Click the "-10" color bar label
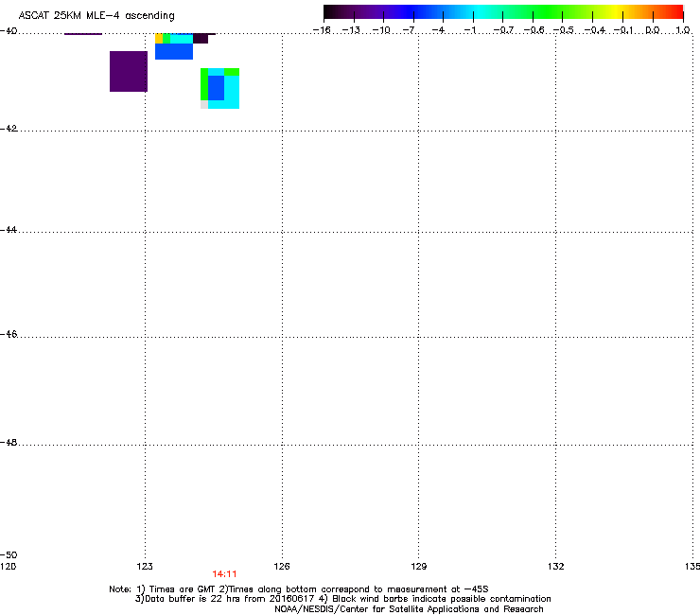Image resolution: width=700 pixels, height=615 pixels. pos(381,30)
